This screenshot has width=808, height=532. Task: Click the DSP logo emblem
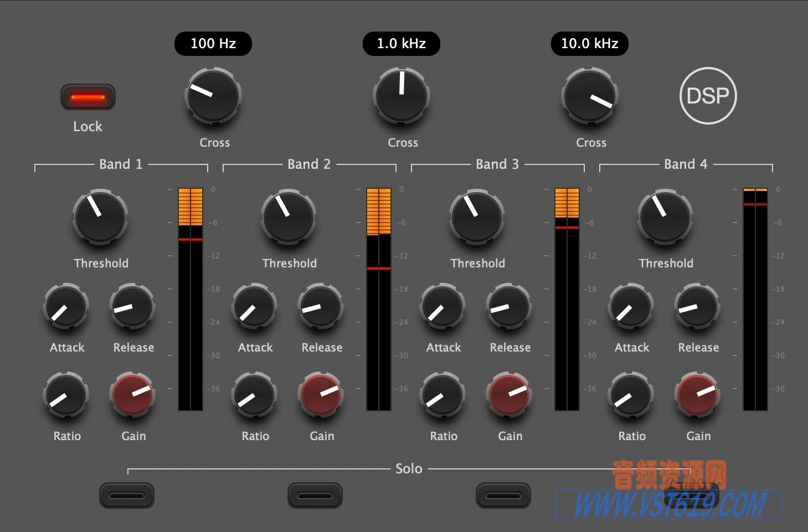pyautogui.click(x=708, y=95)
